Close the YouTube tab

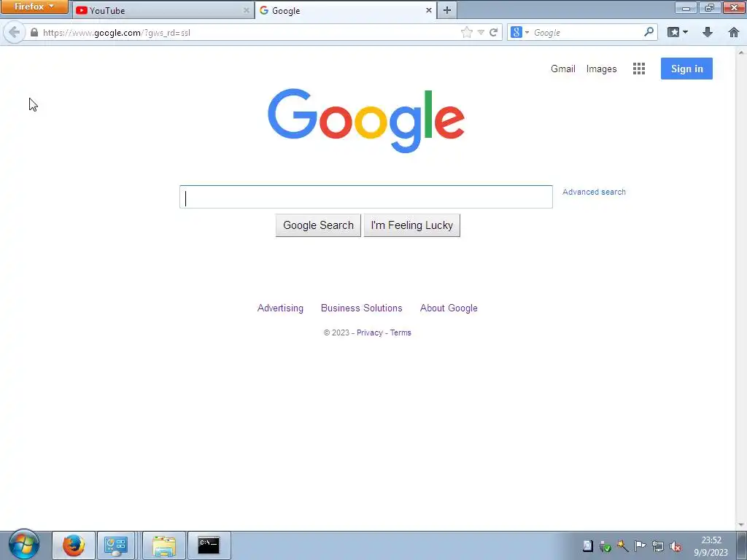(x=247, y=10)
